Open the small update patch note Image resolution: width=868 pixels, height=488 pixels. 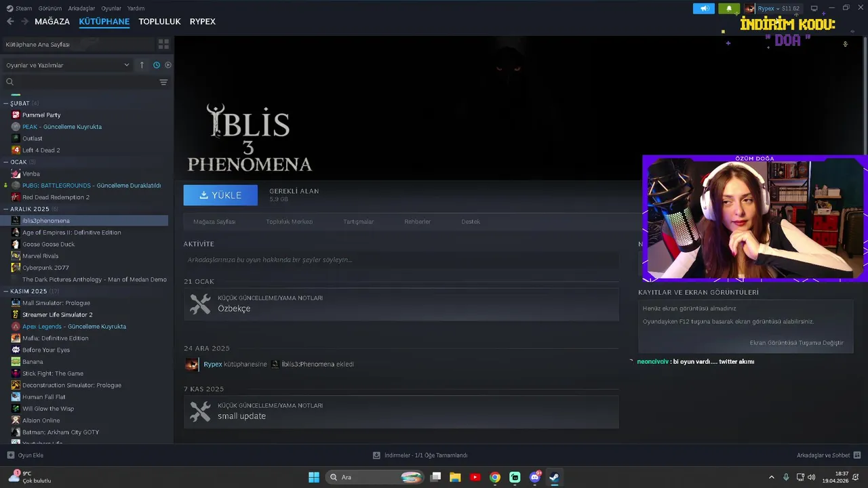click(401, 411)
